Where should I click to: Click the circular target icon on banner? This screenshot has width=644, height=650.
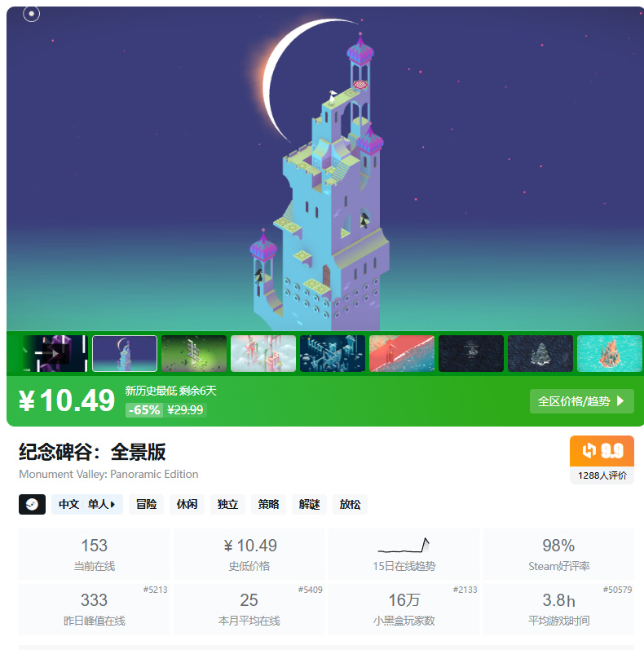(x=32, y=14)
